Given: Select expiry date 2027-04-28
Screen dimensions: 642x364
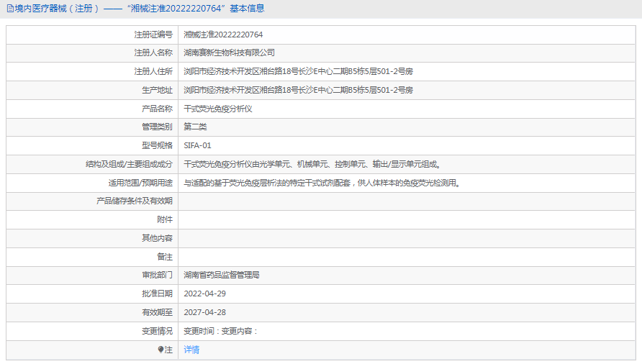Looking at the screenshot, I should click(x=204, y=312).
